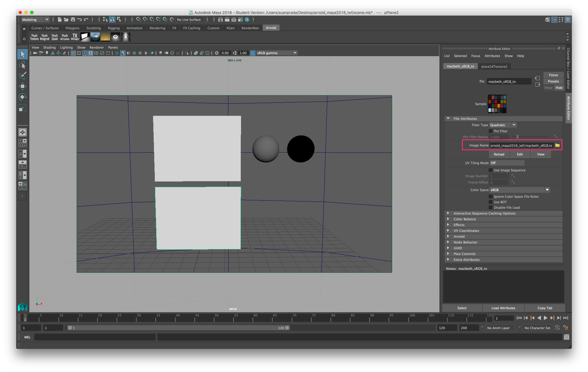The width and height of the screenshot is (588, 372).
Task: Open the Rendering shelf tab
Action: tap(157, 28)
